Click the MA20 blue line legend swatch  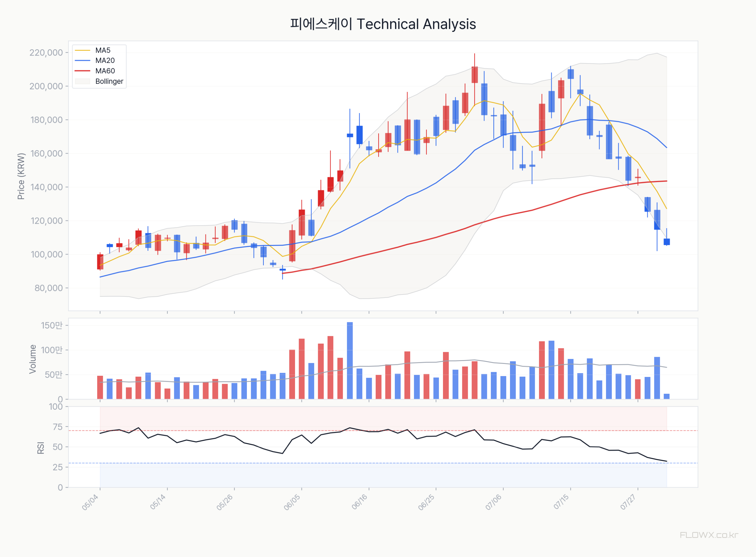point(82,60)
